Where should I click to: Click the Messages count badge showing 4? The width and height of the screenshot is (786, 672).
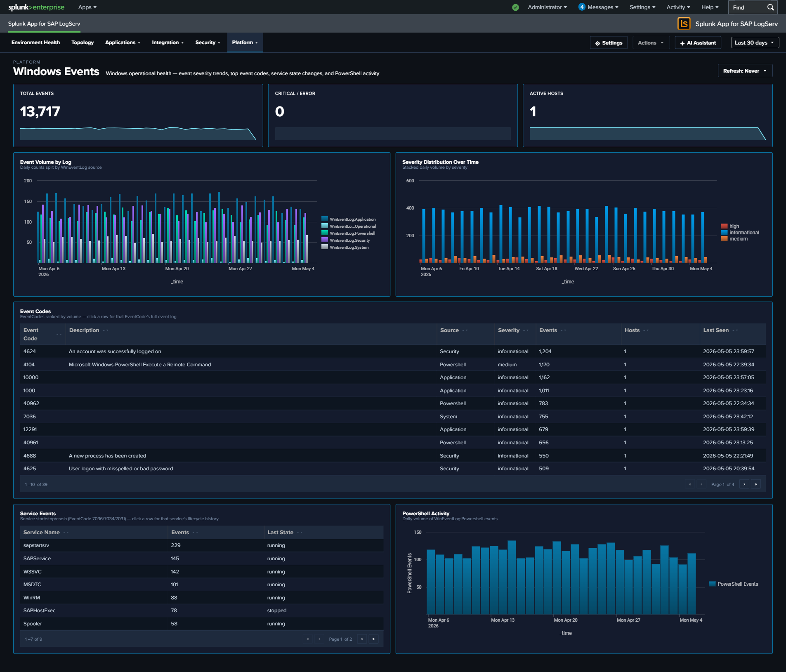click(x=582, y=7)
